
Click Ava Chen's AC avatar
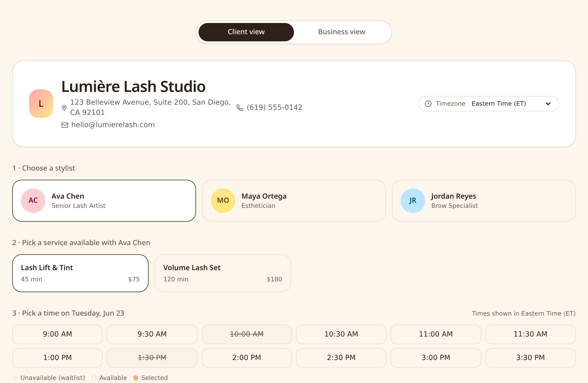[33, 201]
